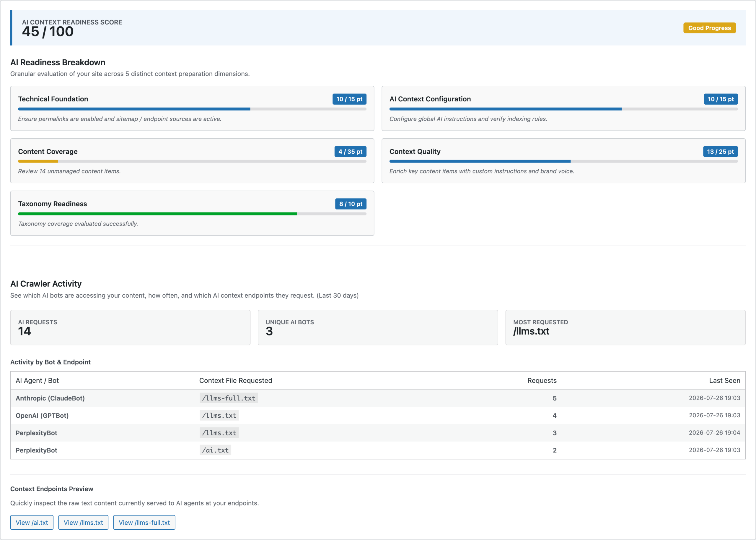Click the 'Taxonomy coverage evaluated successfully.' note
The image size is (756, 540).
(78, 224)
